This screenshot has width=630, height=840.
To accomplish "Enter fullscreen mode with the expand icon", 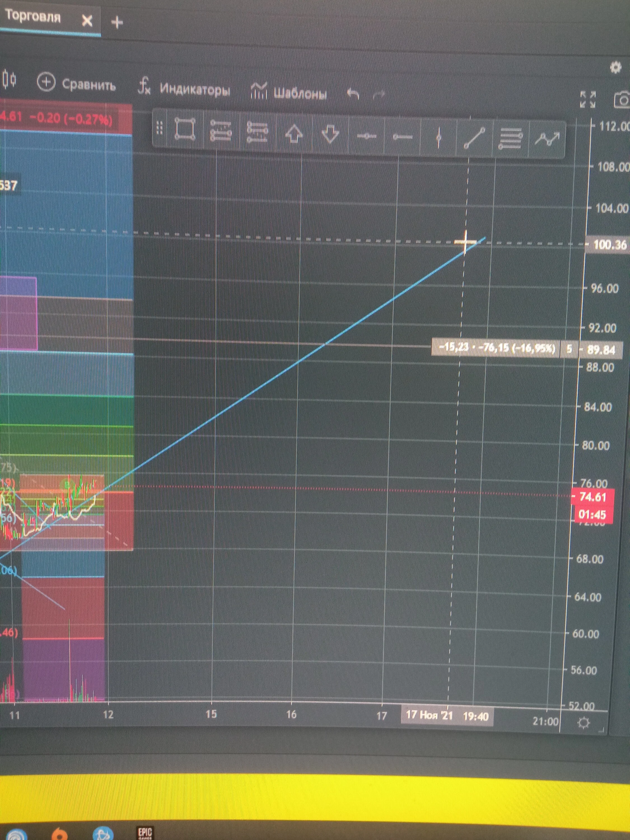I will [x=588, y=99].
